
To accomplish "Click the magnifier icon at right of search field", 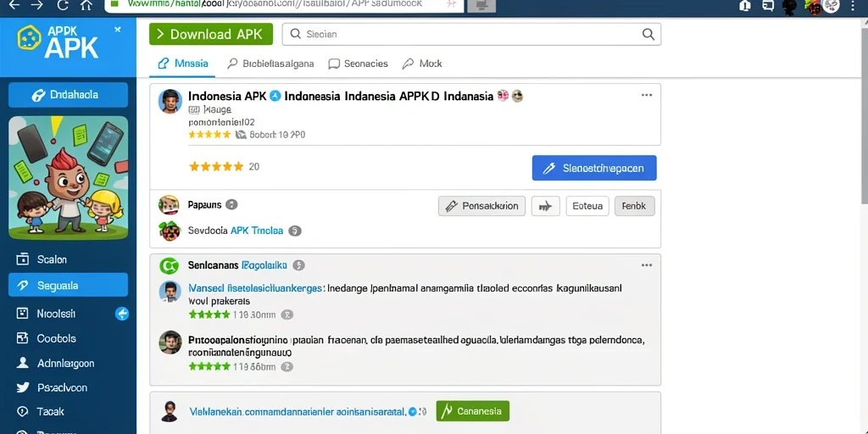I will (x=648, y=34).
